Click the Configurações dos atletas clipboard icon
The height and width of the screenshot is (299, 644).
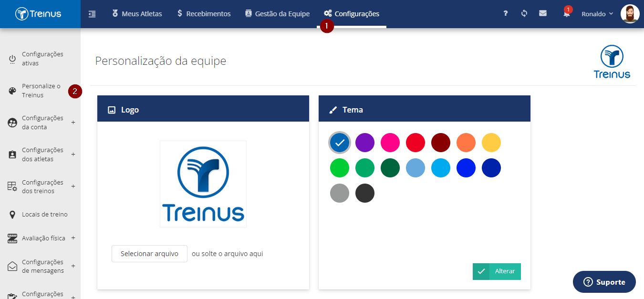pyautogui.click(x=12, y=155)
